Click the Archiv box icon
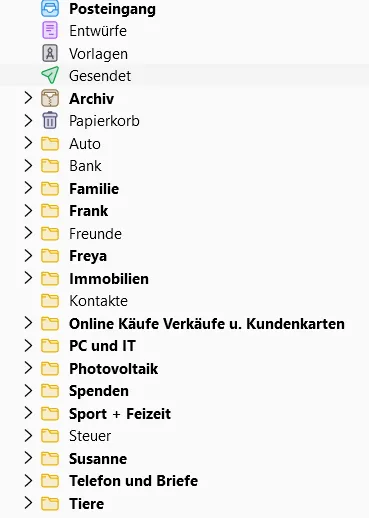The width and height of the screenshot is (369, 518). [x=50, y=98]
